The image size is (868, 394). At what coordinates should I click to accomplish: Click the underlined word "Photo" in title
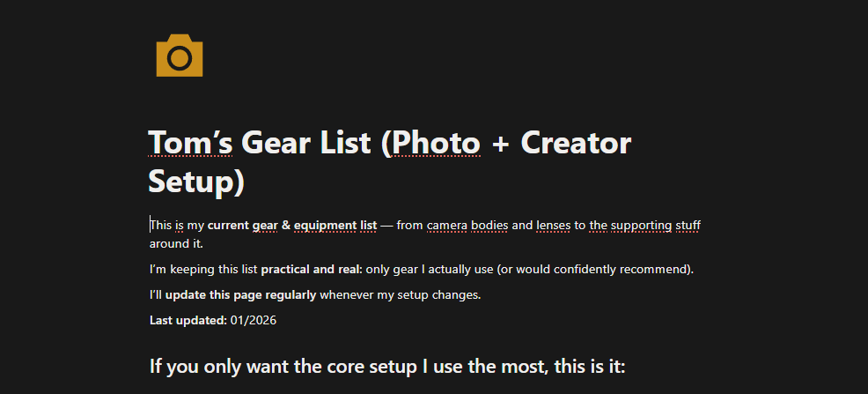pyautogui.click(x=436, y=143)
